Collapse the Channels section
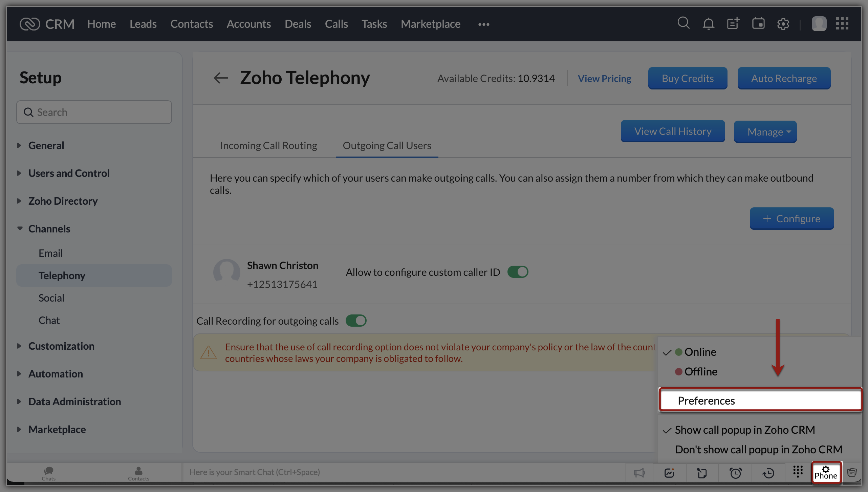Screen dimensions: 868x492 (49, 229)
